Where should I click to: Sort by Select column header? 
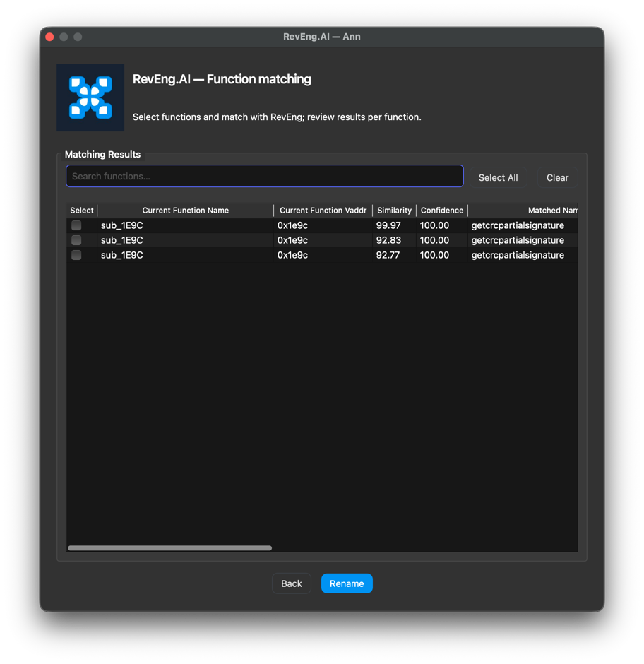pos(82,211)
